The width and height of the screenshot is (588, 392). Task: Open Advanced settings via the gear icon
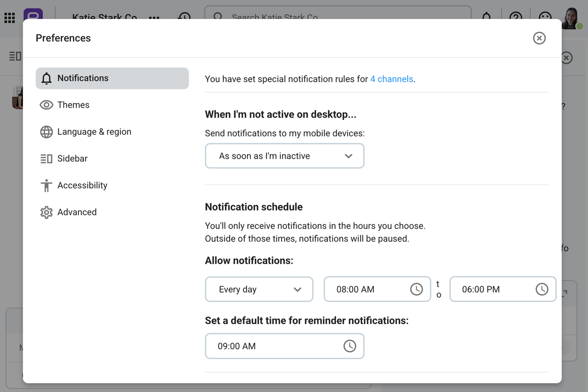click(x=47, y=212)
